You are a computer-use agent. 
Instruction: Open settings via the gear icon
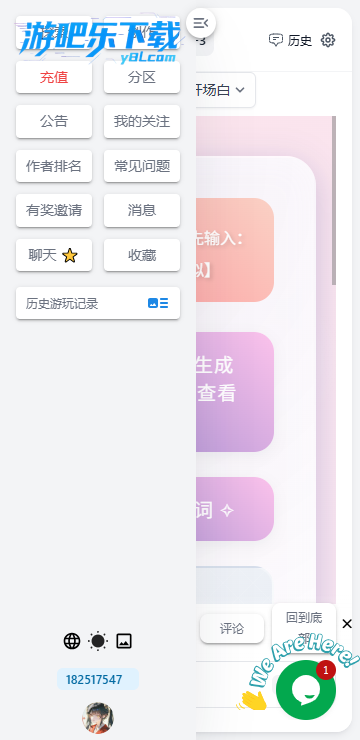[328, 41]
